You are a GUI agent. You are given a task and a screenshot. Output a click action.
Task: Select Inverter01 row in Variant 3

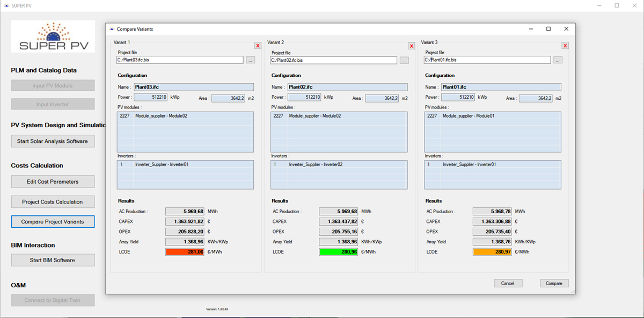(493, 164)
